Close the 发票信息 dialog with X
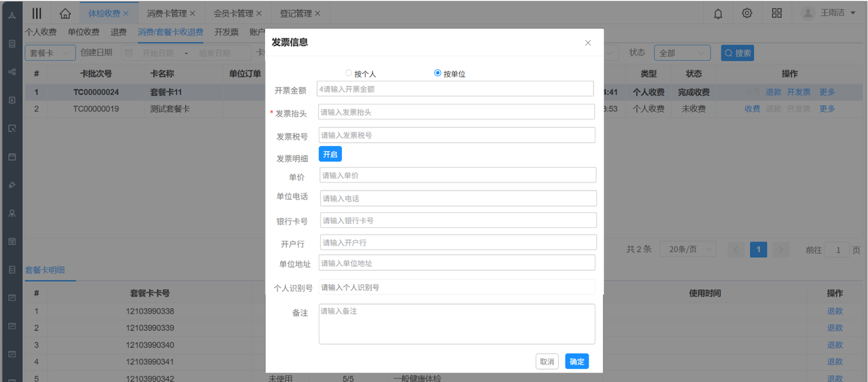 pyautogui.click(x=588, y=43)
